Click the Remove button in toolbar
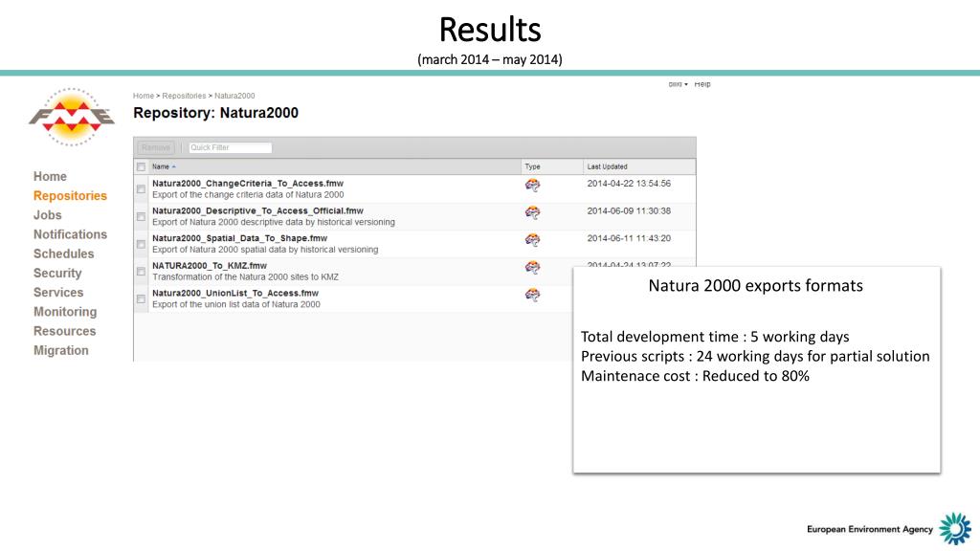Viewport: 980px width, 551px height. 156,147
